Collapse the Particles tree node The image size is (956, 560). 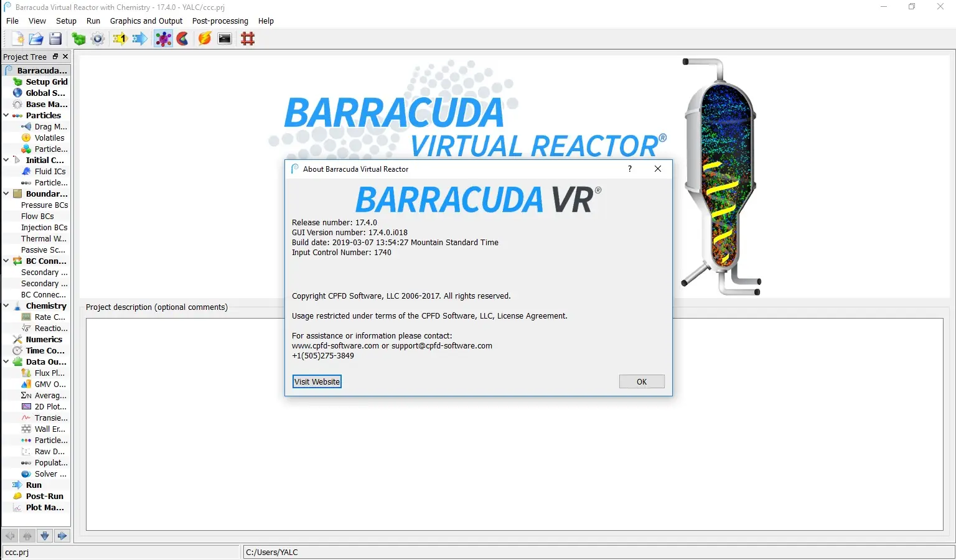tap(6, 115)
